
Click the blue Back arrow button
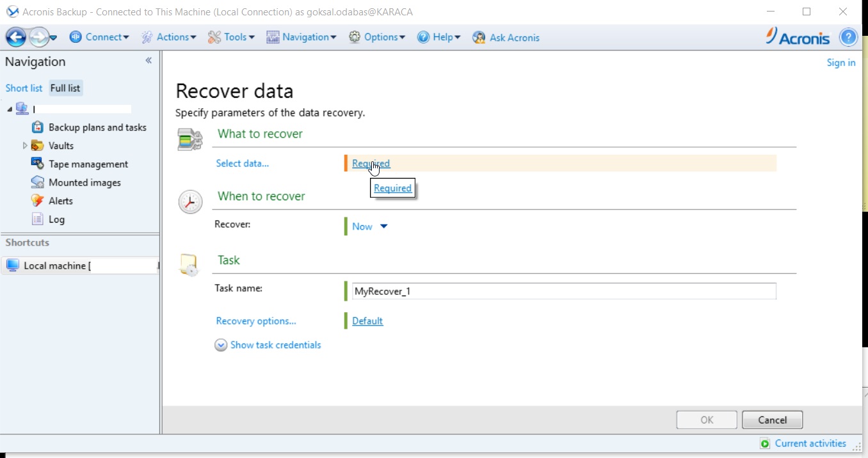point(16,37)
